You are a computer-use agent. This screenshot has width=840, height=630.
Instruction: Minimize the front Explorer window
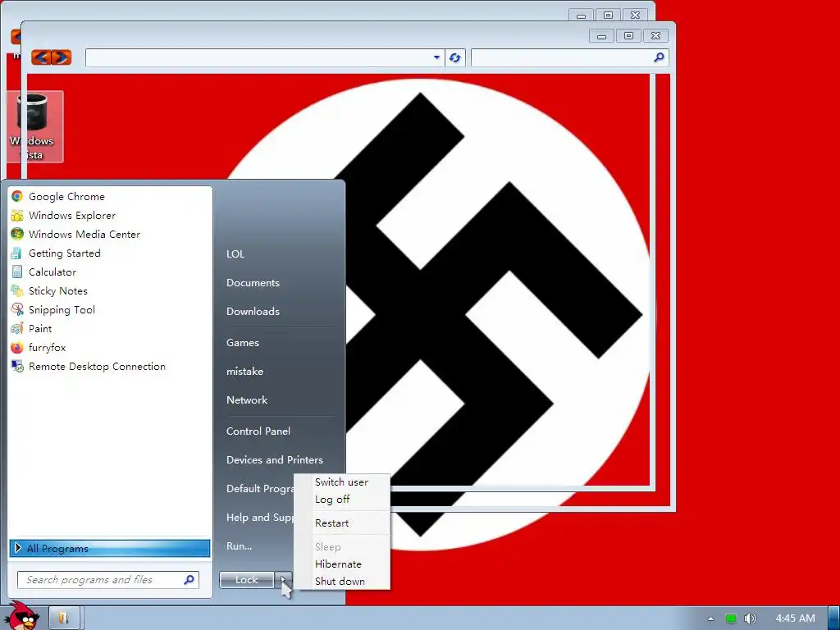coord(601,36)
